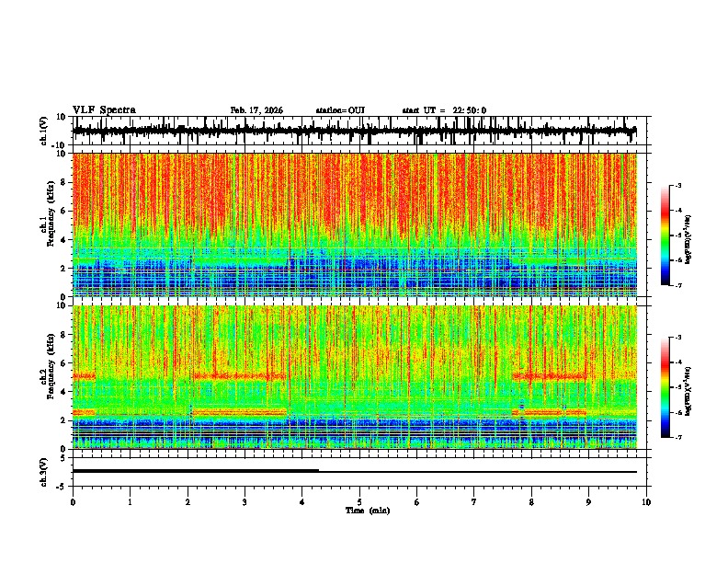Click the "Time (min)" axis title
Image resolution: width=728 pixels, height=563 pixels.
pyautogui.click(x=368, y=511)
